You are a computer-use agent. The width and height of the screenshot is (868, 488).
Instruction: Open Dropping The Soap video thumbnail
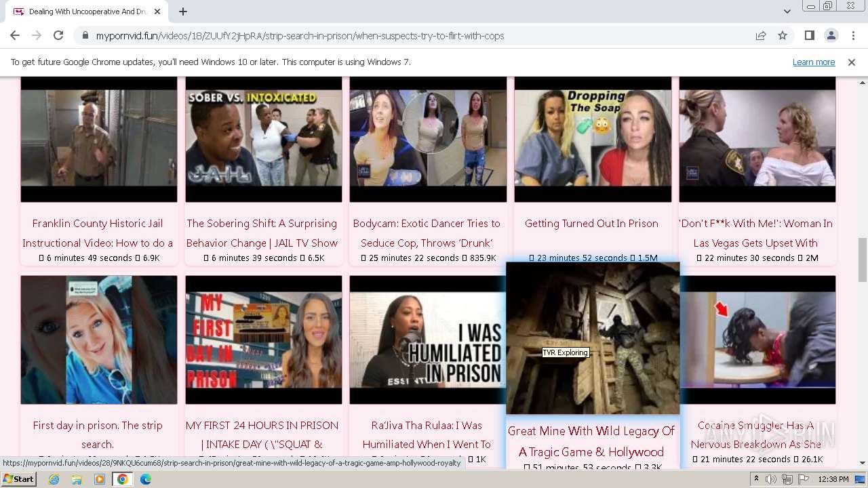[x=593, y=139]
